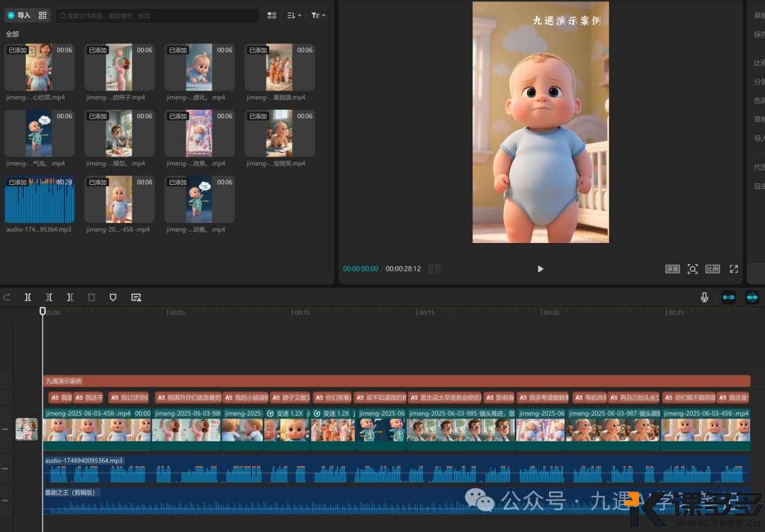Toggle the 原画 original quality button

point(672,269)
